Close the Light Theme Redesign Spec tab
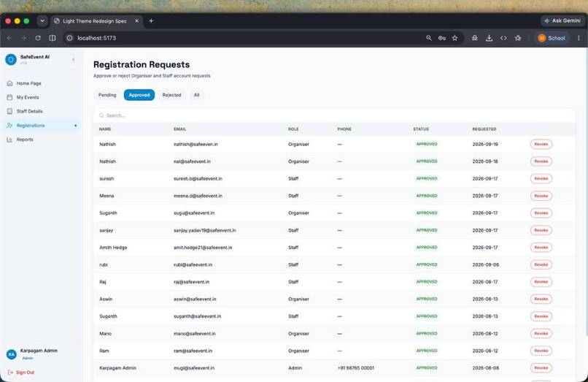 [137, 21]
